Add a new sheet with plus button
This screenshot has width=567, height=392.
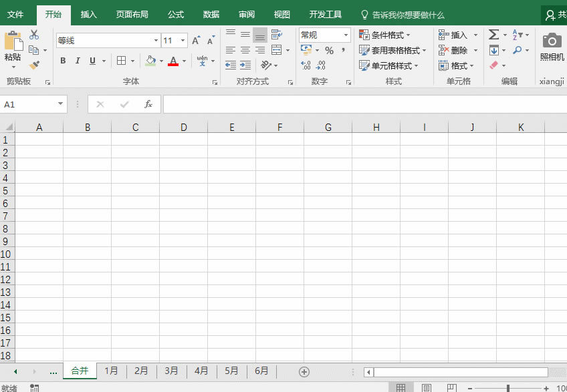[x=304, y=372]
